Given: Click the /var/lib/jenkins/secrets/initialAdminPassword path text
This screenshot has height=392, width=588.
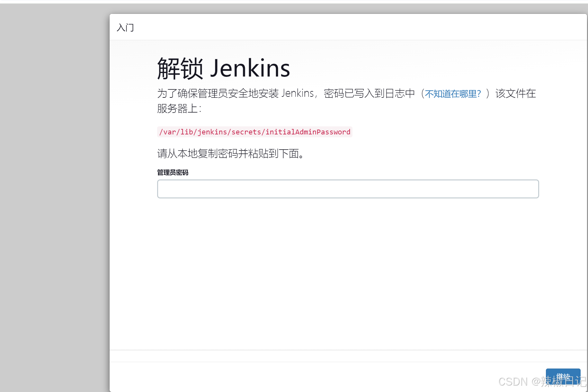Looking at the screenshot, I should point(255,132).
